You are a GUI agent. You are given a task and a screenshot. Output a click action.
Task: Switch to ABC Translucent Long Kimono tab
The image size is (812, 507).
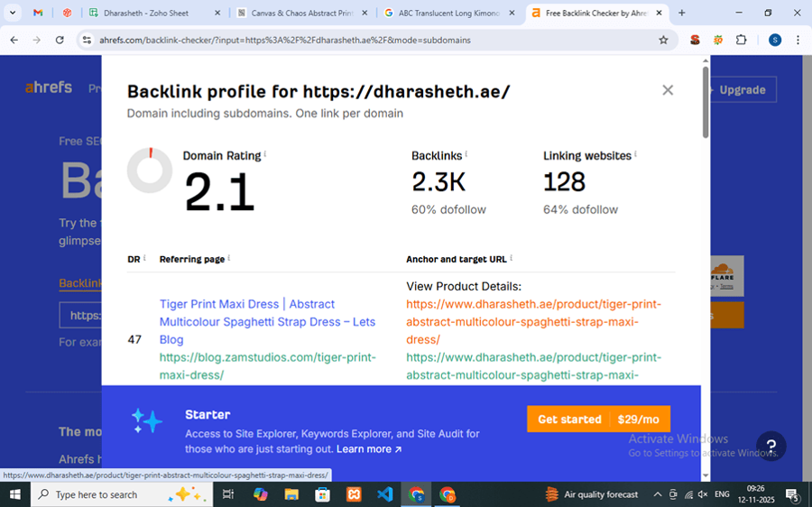[x=449, y=13]
